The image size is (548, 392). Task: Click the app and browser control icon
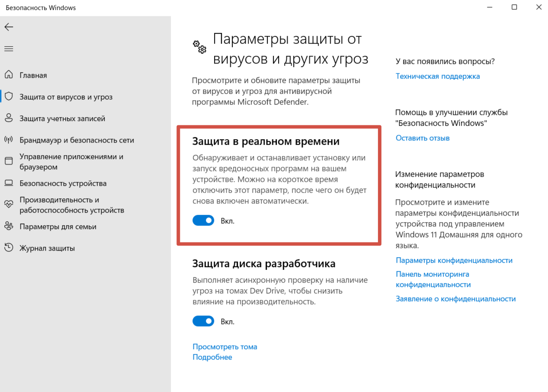coord(9,161)
